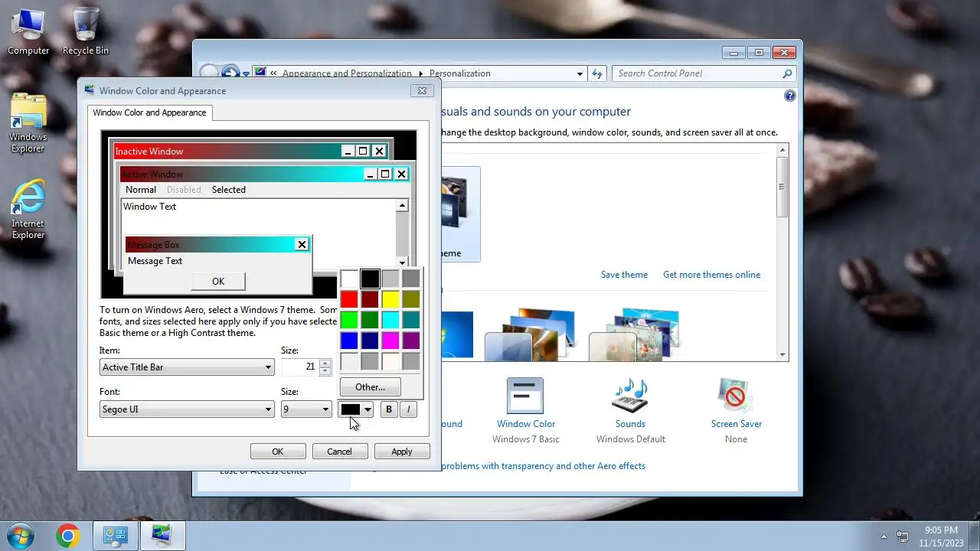Click the Forward navigation arrow in Control Panel
The image size is (980, 551).
pos(230,73)
